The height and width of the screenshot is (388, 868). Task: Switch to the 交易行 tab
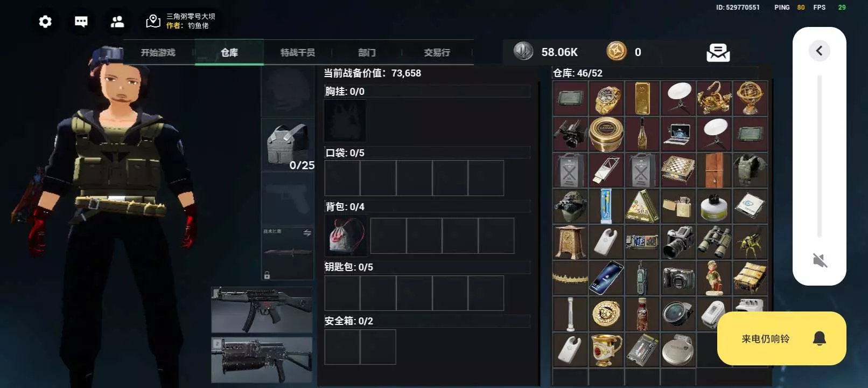click(x=437, y=52)
